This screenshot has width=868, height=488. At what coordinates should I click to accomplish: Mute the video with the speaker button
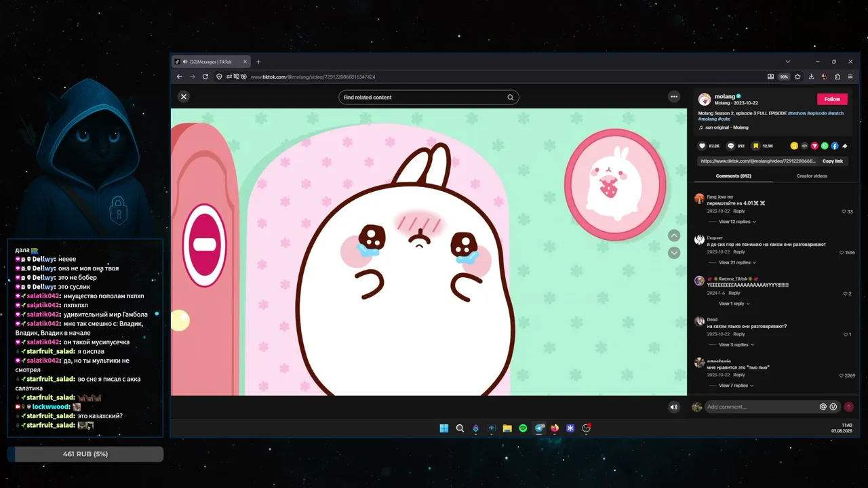click(673, 407)
